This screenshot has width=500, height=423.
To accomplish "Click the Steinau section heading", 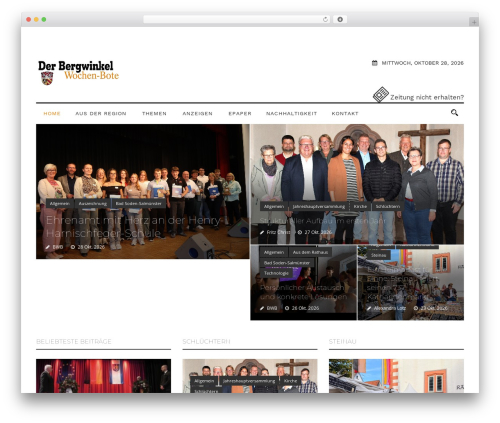I will pos(342,342).
